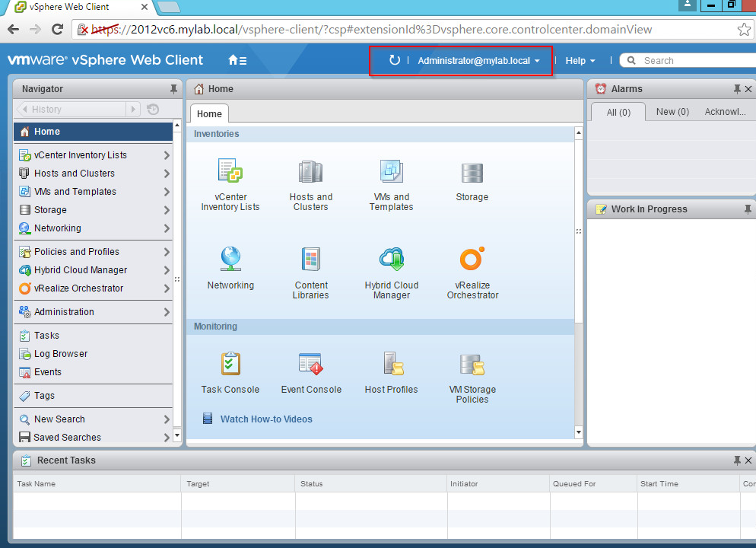The width and height of the screenshot is (756, 548).
Task: Switch to the All (0) alarms tab
Action: click(618, 112)
